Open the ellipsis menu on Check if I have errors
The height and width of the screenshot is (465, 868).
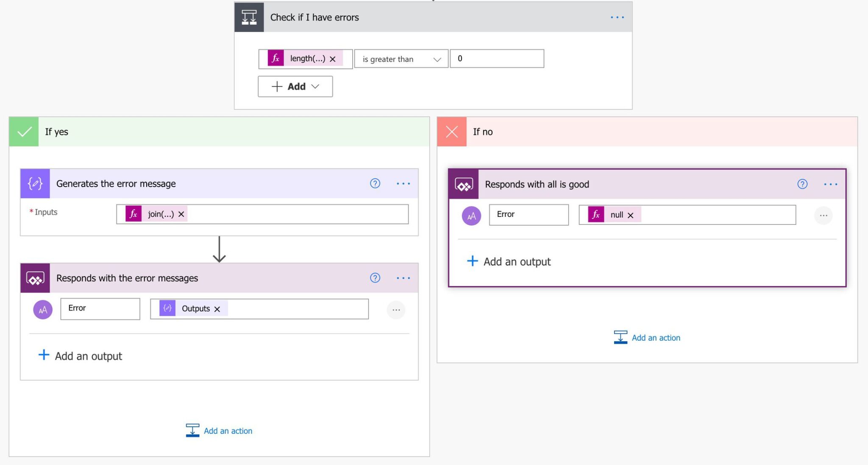[x=617, y=17]
